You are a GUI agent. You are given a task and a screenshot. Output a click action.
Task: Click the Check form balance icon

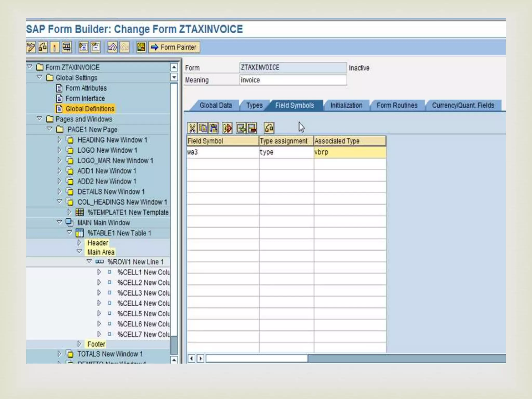[x=43, y=47]
